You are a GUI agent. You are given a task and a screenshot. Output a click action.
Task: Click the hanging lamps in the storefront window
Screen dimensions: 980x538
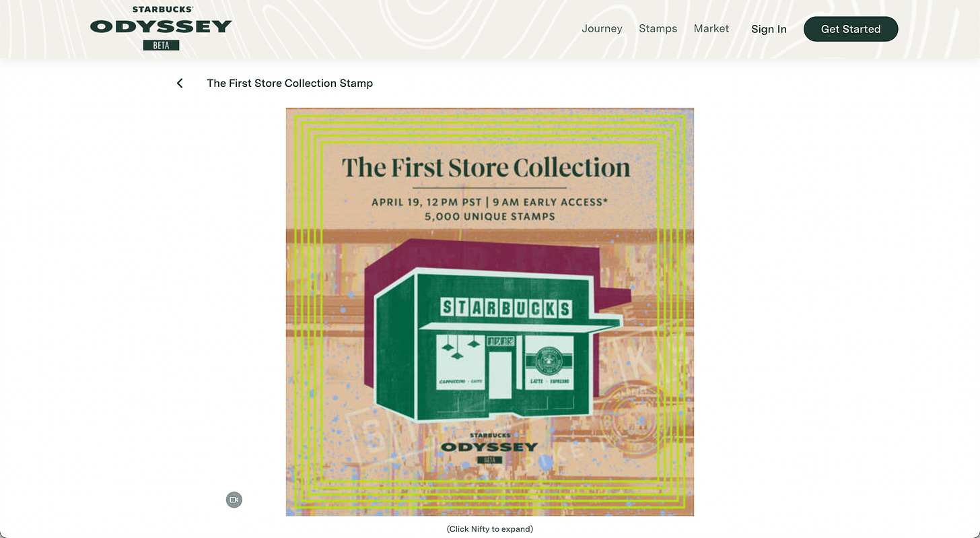click(460, 347)
